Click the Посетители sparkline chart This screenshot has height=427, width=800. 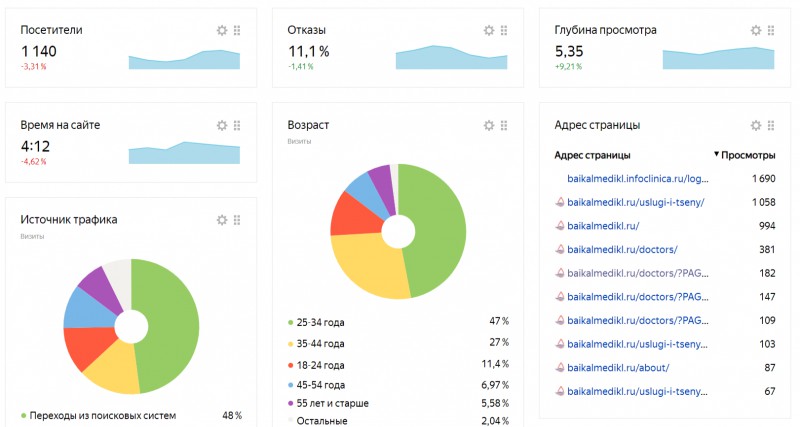[x=184, y=59]
